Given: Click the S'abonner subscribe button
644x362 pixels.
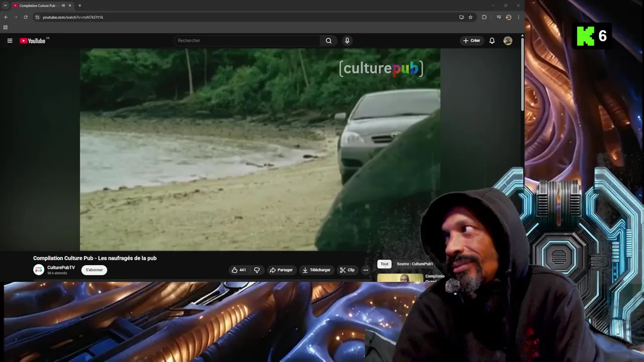Looking at the screenshot, I should [94, 270].
